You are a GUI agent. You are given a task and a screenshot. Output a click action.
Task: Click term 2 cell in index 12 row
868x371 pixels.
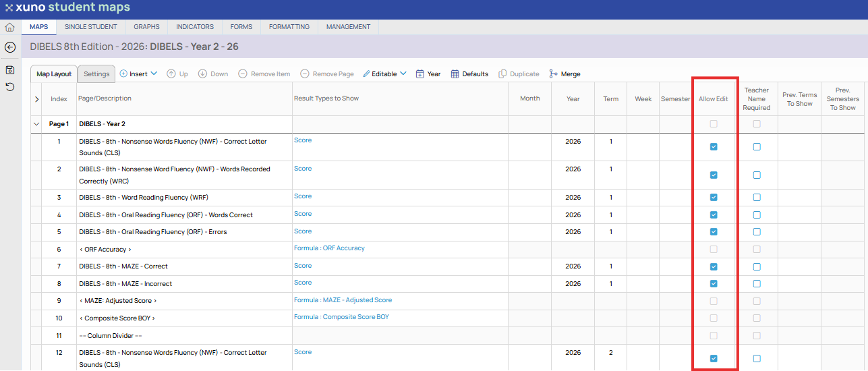[611, 352]
